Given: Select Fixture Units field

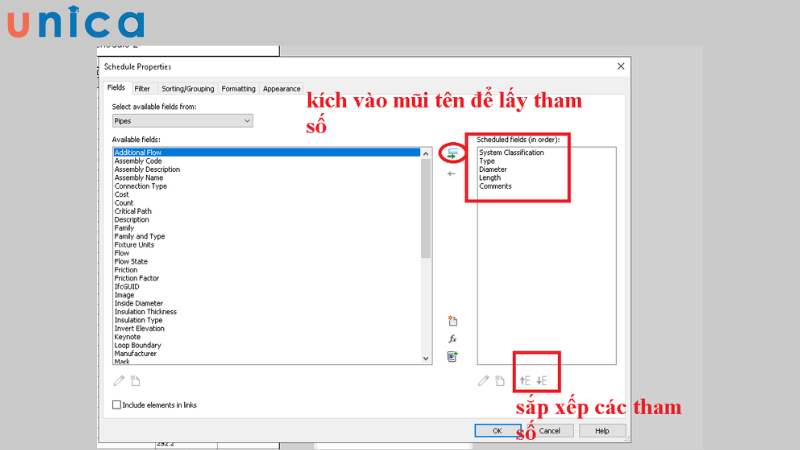Looking at the screenshot, I should click(x=134, y=244).
